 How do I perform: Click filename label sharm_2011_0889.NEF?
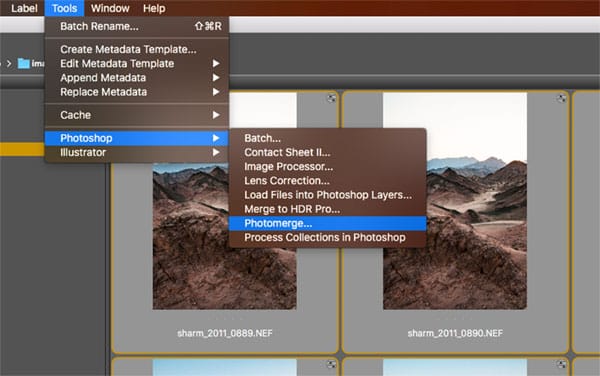[x=225, y=333]
